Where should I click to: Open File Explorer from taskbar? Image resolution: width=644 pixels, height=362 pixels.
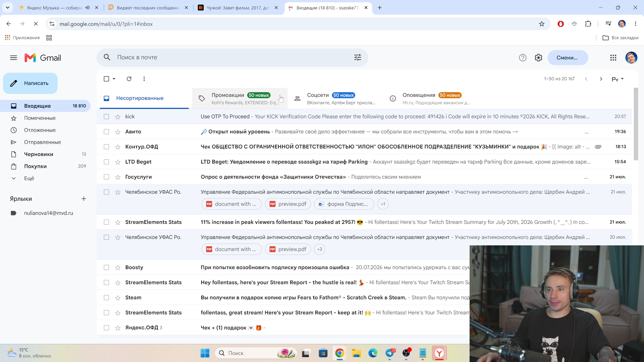click(356, 353)
